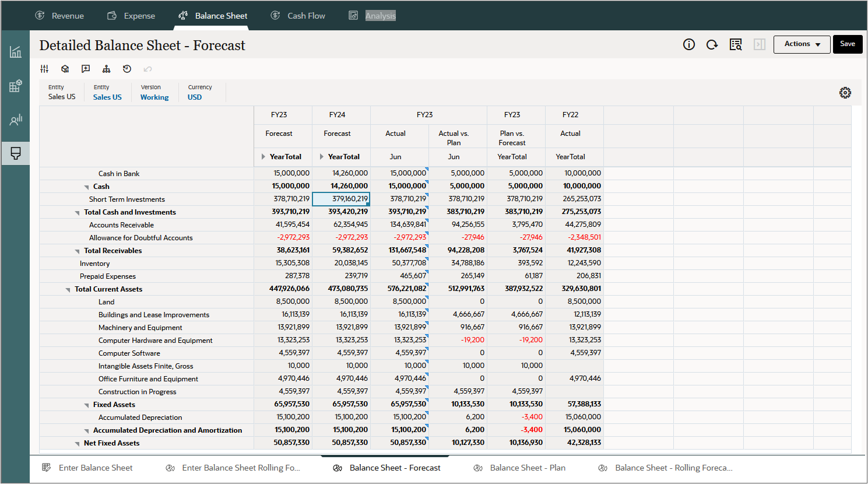Image resolution: width=868 pixels, height=484 pixels.
Task: Click the Construction in Progress row label
Action: [137, 392]
